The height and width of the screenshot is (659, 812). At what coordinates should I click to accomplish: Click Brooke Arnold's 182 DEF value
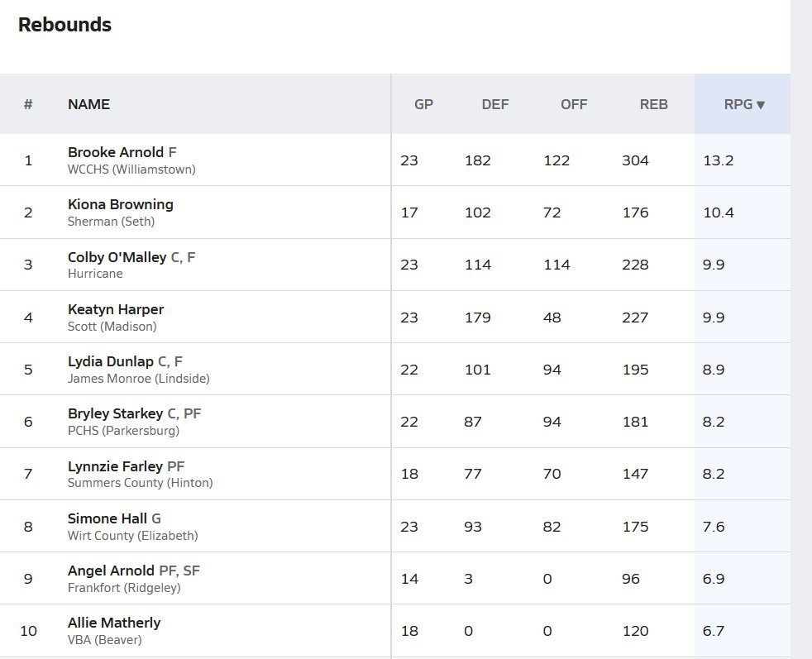point(477,160)
